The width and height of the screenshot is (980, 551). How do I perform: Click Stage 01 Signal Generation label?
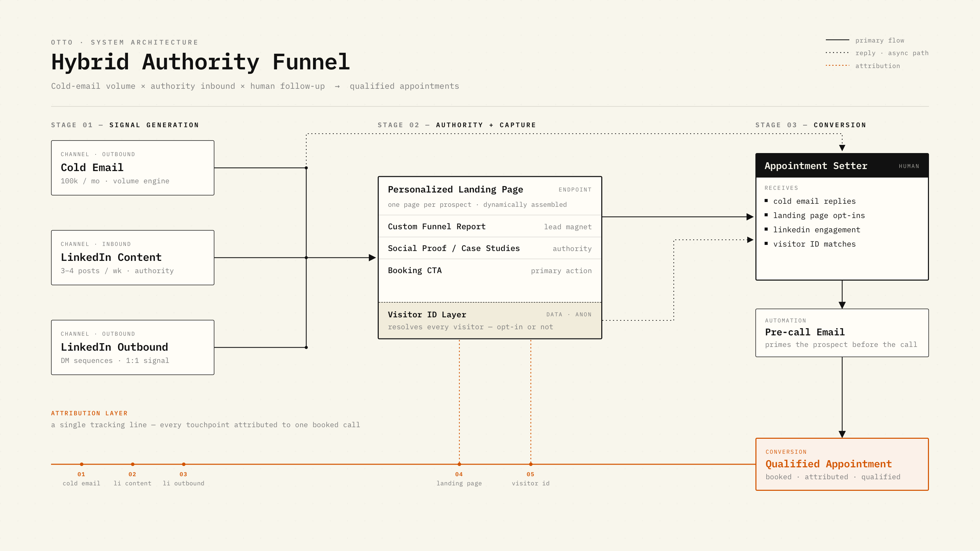click(125, 125)
